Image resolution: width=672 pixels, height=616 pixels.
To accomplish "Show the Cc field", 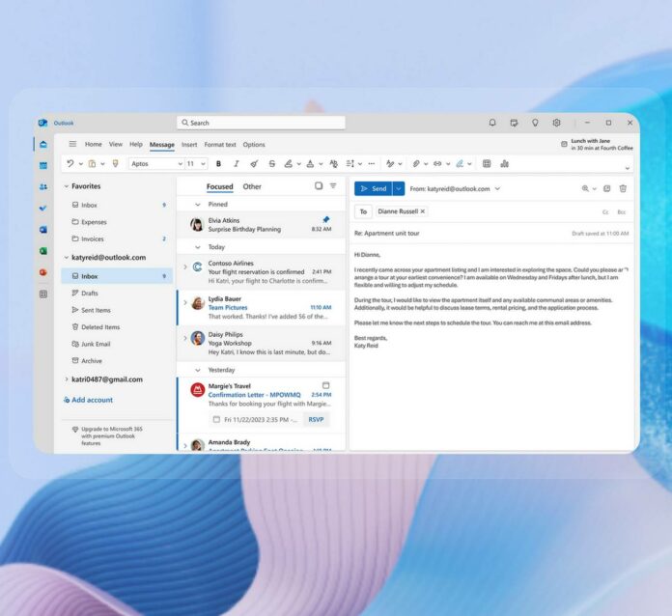I will [605, 212].
